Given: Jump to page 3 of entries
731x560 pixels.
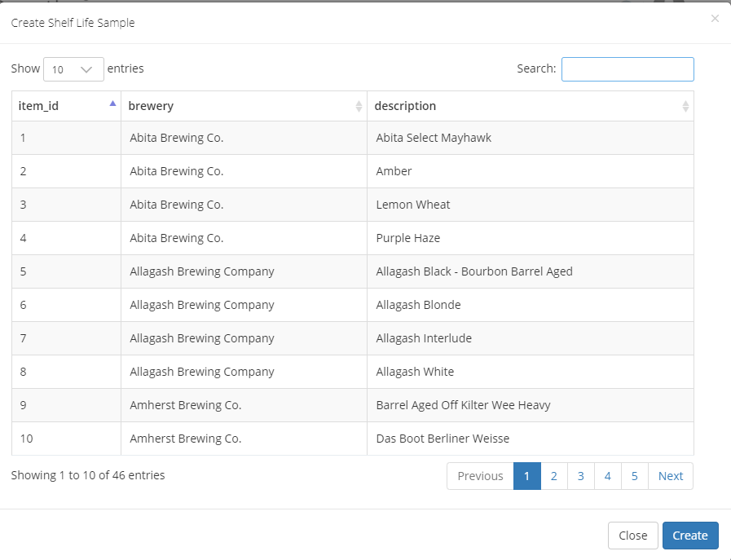Looking at the screenshot, I should [580, 476].
